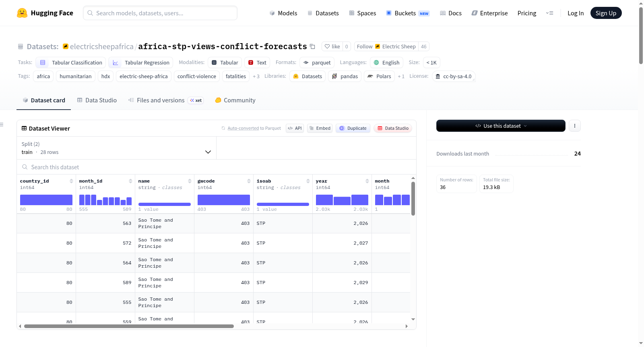Image resolution: width=644 pixels, height=347 pixels.
Task: Click the electric-sheep-africa tag
Action: point(144,76)
